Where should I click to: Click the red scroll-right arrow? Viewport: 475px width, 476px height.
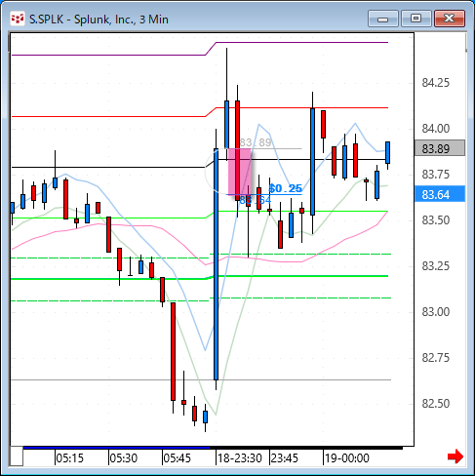pos(455,456)
